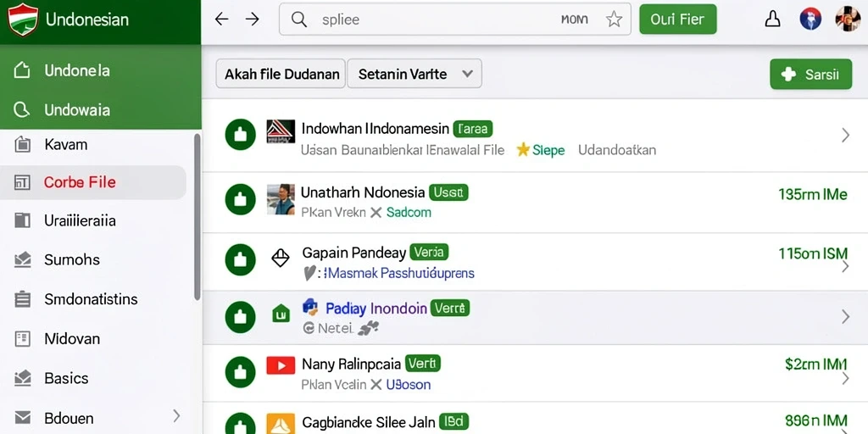Click the orange icon on Cagbianake Silee Jaln row
The height and width of the screenshot is (434, 868).
(281, 424)
